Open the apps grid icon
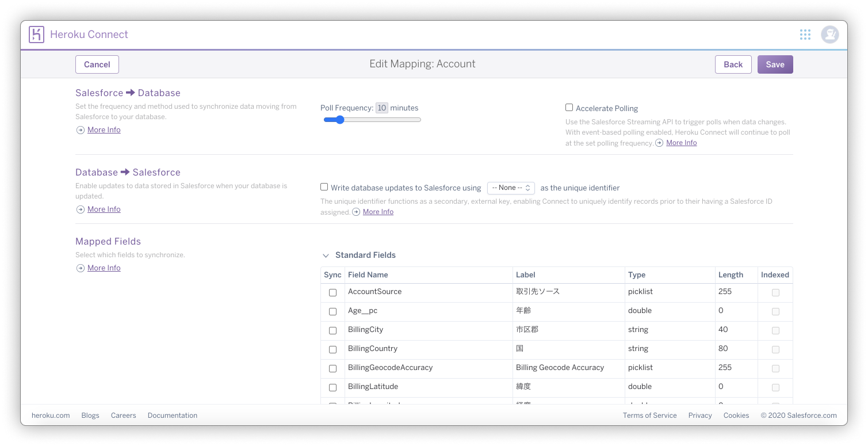Image resolution: width=868 pixels, height=446 pixels. [x=805, y=35]
